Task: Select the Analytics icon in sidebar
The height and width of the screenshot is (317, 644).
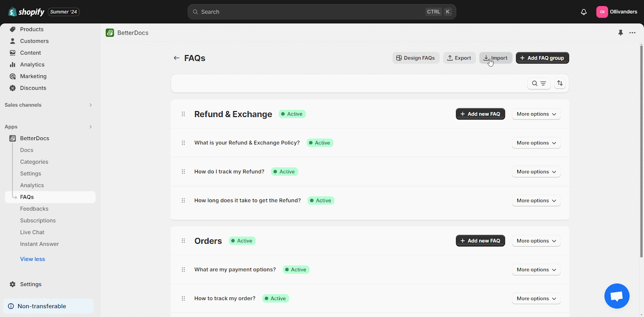Action: (12, 64)
